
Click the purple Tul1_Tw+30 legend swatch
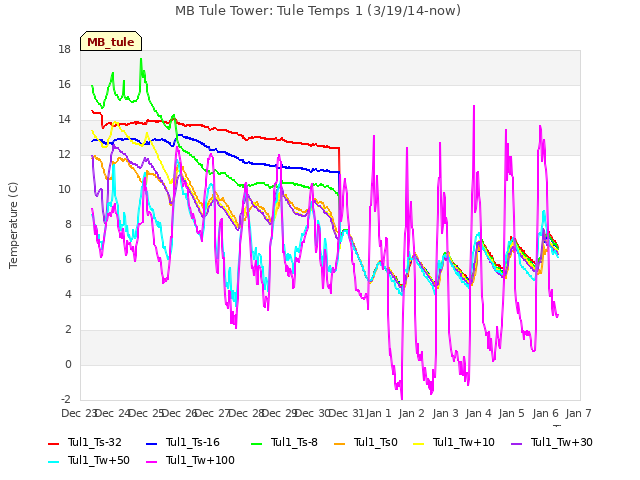516,444
